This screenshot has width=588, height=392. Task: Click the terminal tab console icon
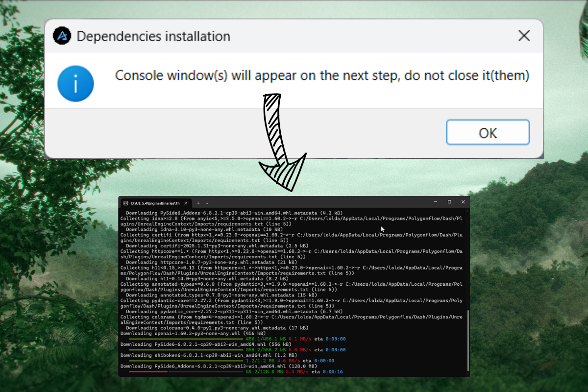(125, 203)
